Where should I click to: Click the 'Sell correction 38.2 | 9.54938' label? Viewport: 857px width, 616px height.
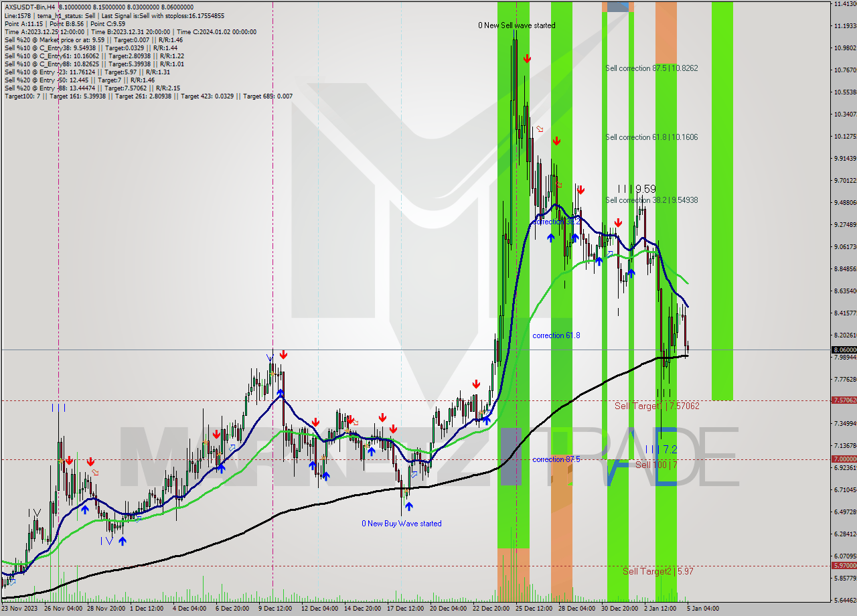point(651,200)
